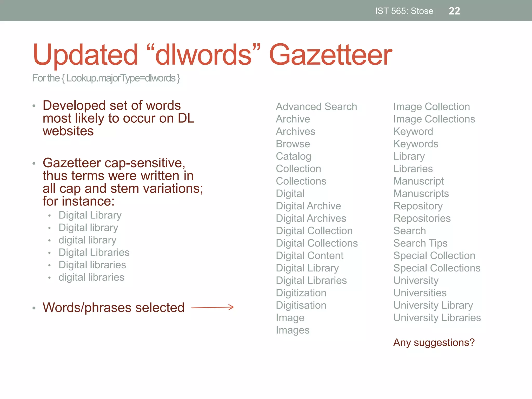Click the 'IST 565: Stose' header text
The height and width of the screenshot is (399, 532).
pos(404,11)
